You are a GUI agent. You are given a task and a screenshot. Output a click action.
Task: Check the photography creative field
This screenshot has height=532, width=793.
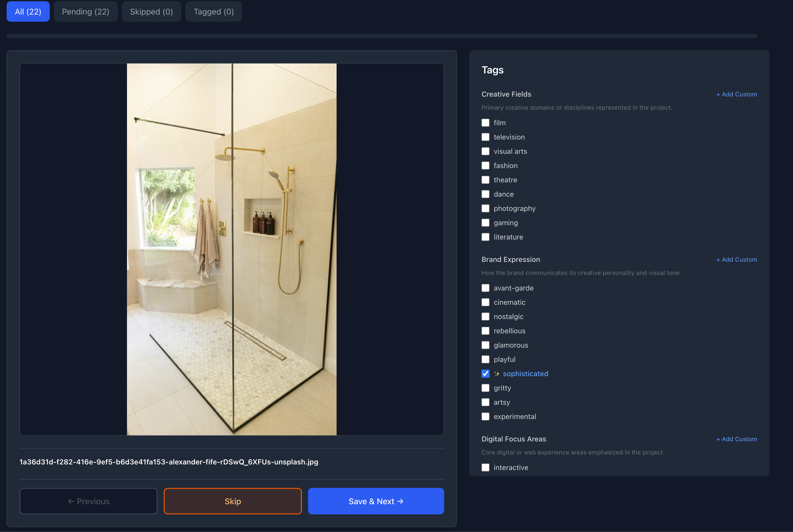[x=485, y=208]
